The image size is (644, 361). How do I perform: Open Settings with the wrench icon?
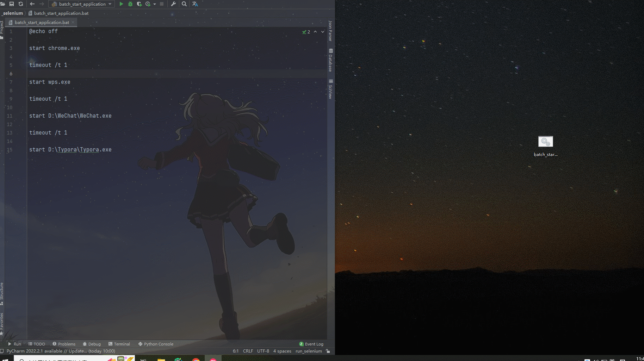[x=173, y=4]
